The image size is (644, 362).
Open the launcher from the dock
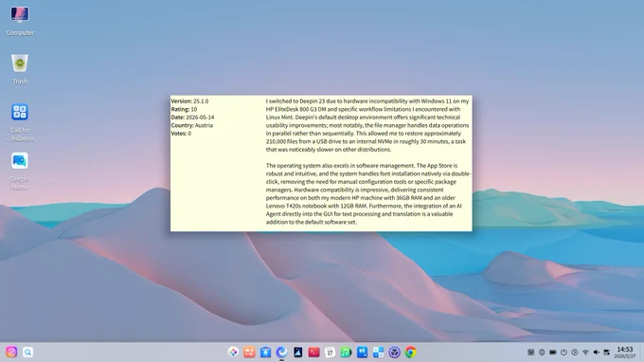[x=11, y=353]
